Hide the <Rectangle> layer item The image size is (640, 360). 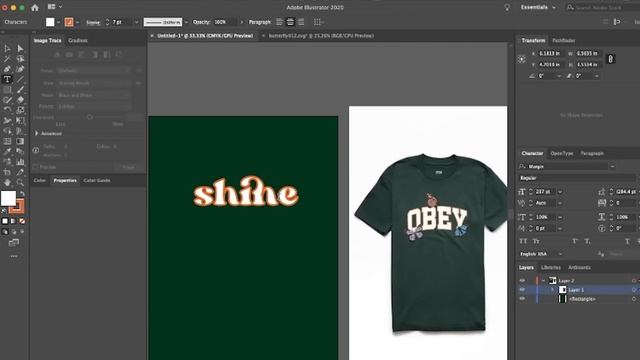pyautogui.click(x=522, y=299)
